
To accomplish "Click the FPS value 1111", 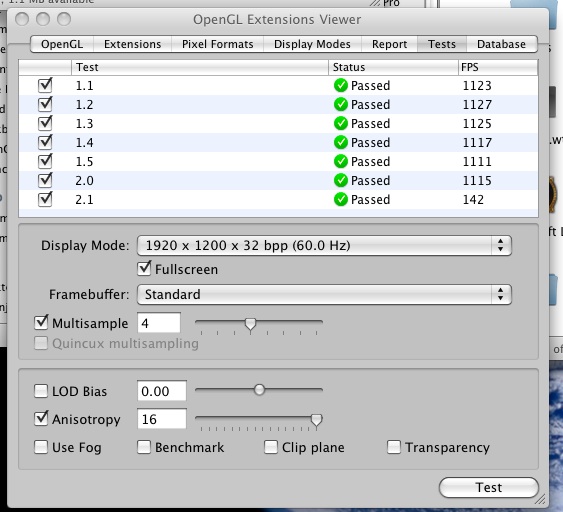I will tap(477, 162).
